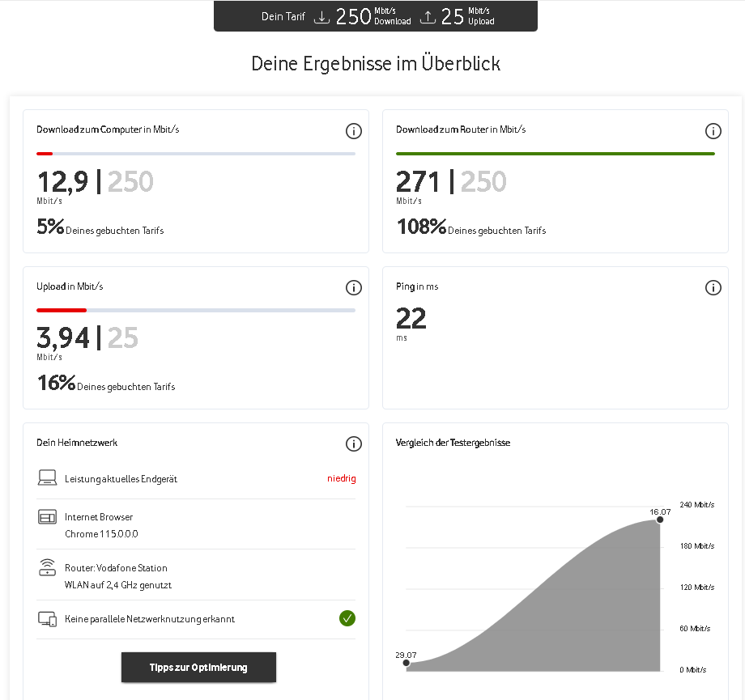Click the '271' router download value
This screenshot has height=700, width=745.
click(417, 182)
